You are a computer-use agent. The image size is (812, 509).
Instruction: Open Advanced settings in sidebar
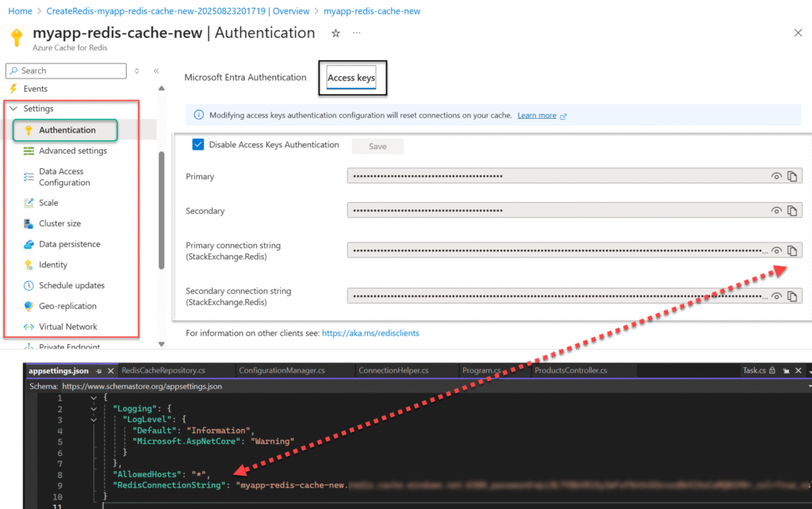click(x=72, y=151)
